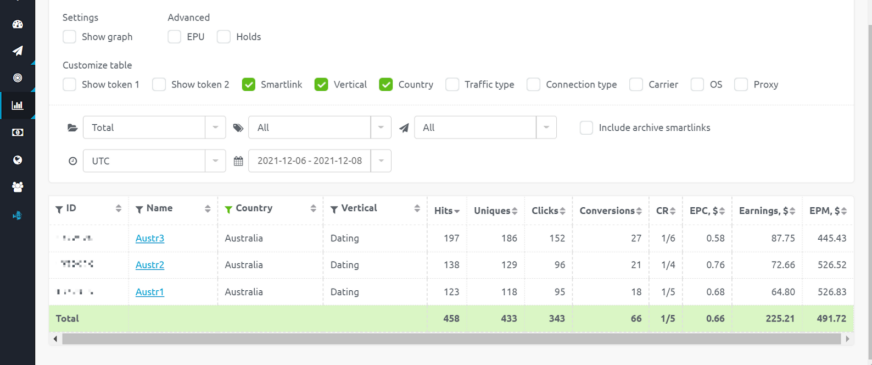
Task: Check Show token 1 option
Action: [69, 85]
